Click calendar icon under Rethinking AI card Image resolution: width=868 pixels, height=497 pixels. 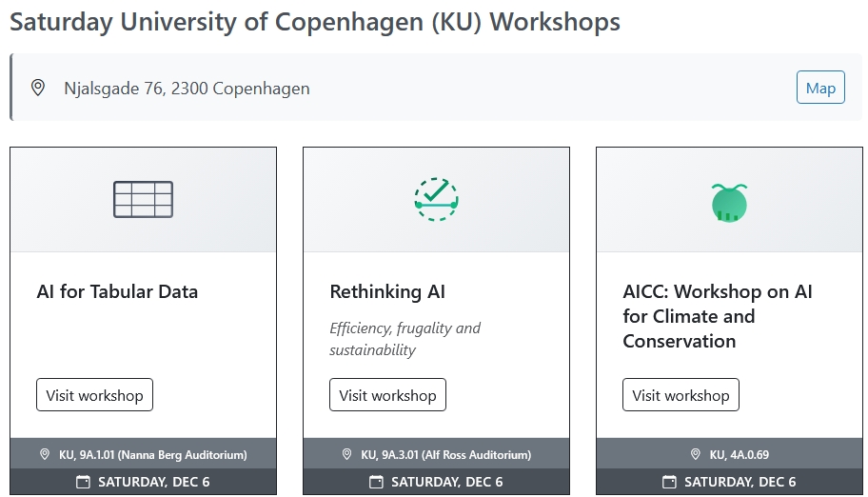tap(376, 482)
